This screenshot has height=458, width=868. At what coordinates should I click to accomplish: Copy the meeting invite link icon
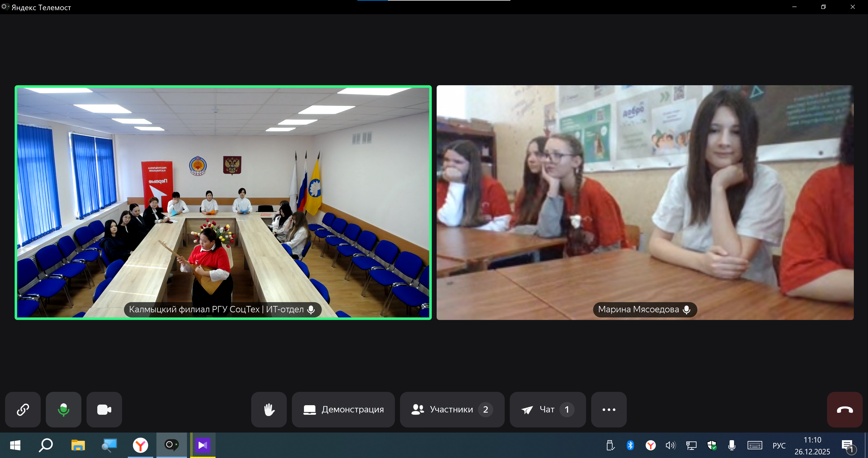tap(23, 409)
